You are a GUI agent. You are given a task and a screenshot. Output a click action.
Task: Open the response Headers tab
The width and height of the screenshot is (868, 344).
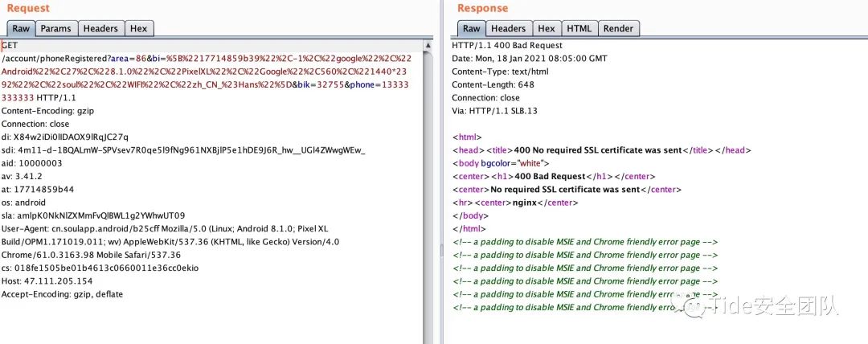[508, 28]
